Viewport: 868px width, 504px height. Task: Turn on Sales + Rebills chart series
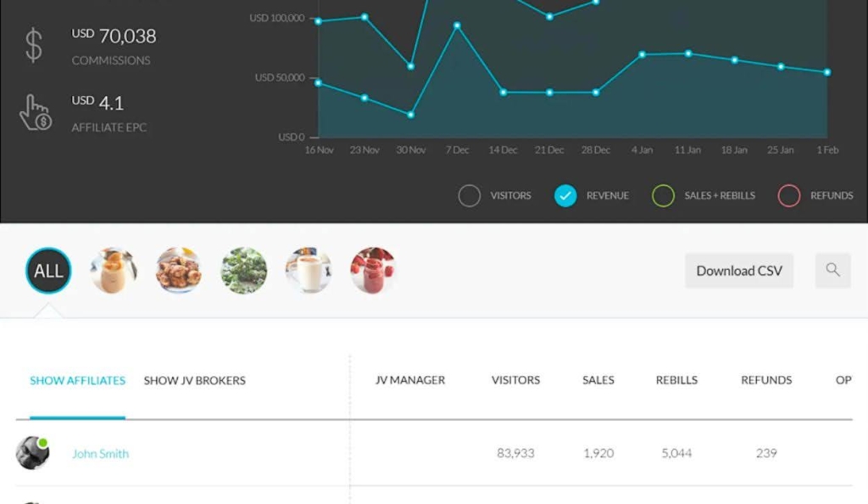point(663,196)
